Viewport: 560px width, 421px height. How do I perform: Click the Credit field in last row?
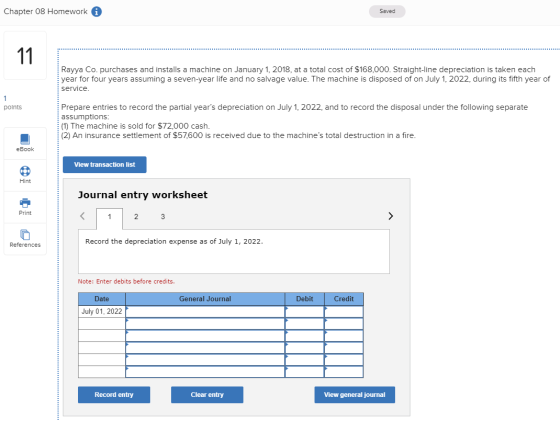[344, 372]
